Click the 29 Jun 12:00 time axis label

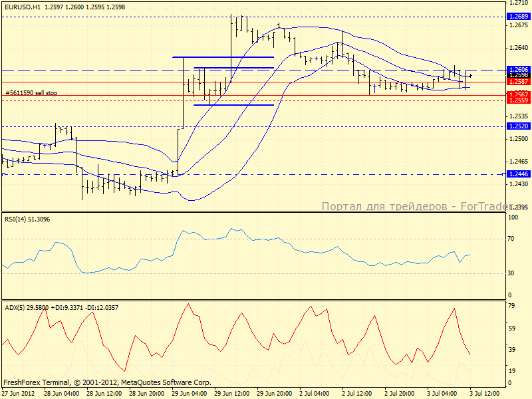pyautogui.click(x=232, y=394)
